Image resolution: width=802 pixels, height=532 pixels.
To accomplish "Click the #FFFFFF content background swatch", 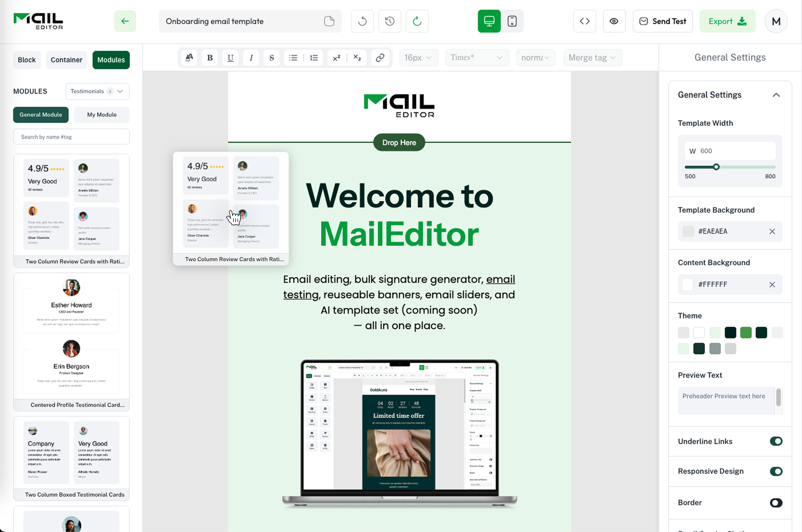I will 688,284.
